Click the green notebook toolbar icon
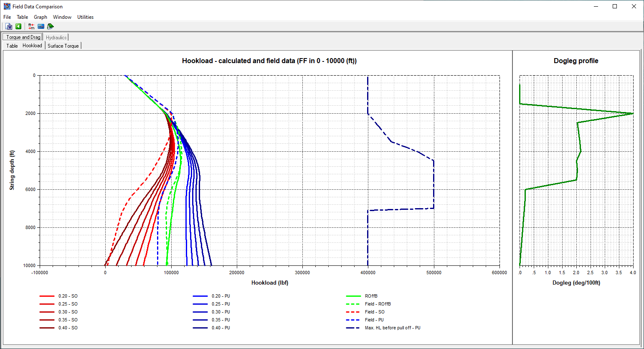 51,26
